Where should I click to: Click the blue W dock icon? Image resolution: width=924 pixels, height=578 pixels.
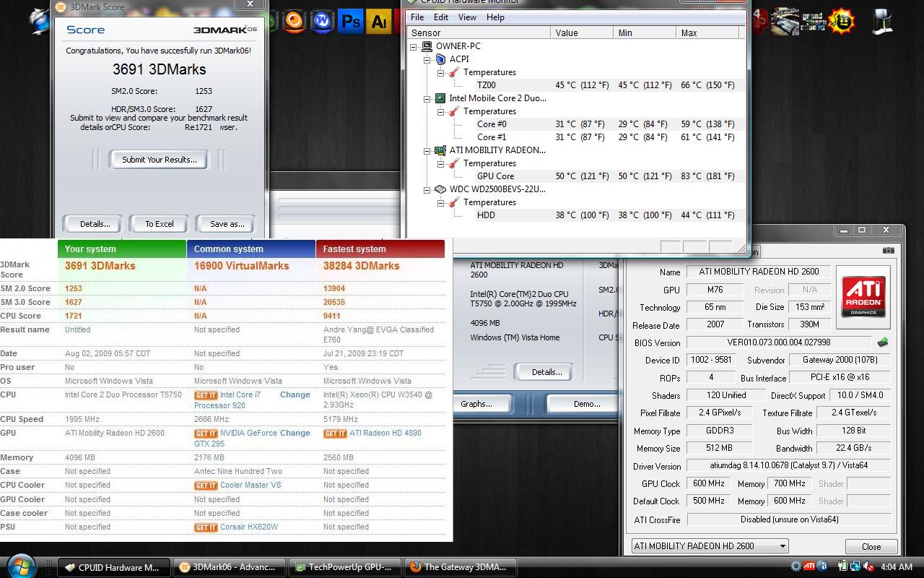tap(322, 21)
